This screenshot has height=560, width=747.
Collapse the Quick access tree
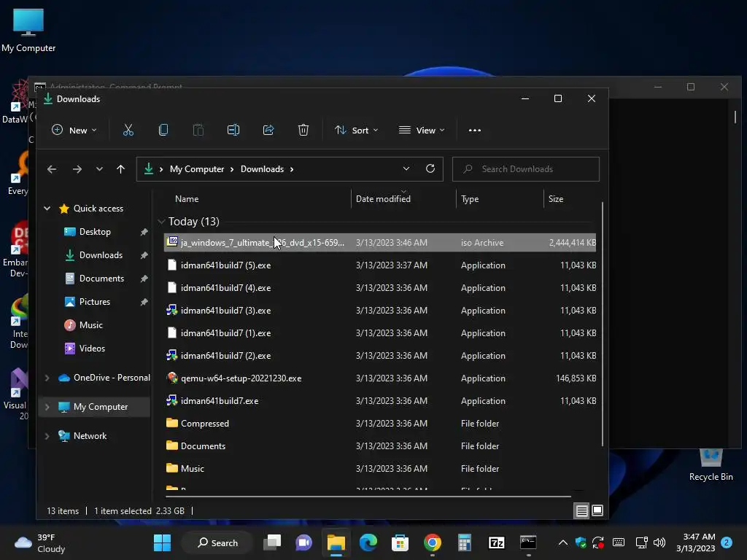coord(47,208)
